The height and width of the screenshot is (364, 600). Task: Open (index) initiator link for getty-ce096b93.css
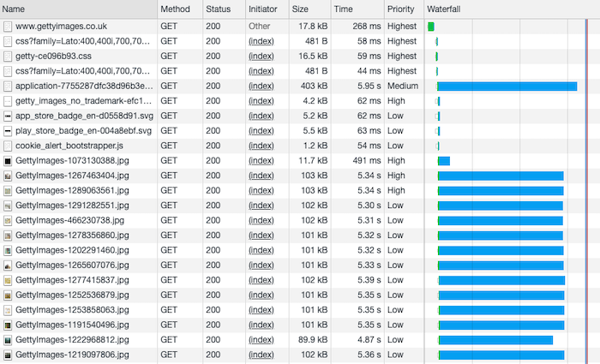261,57
